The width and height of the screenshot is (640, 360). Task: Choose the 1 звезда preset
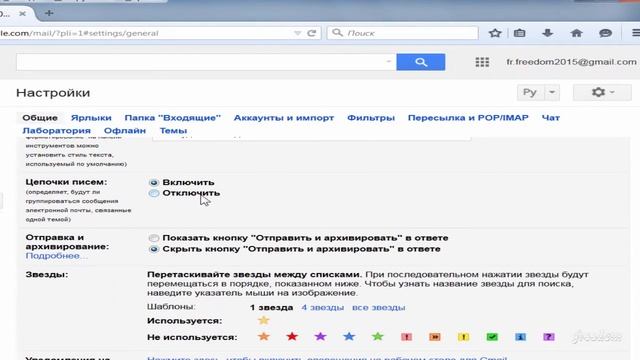coord(271,307)
